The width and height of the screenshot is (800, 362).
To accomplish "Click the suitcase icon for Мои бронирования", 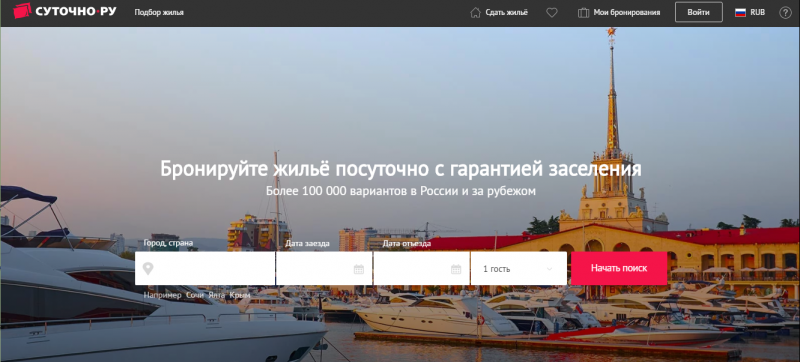I will pos(583,13).
